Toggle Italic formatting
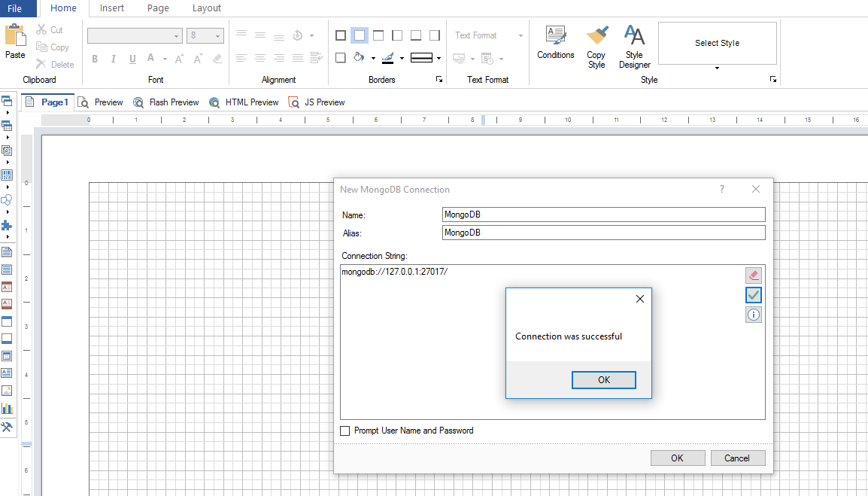 tap(114, 59)
